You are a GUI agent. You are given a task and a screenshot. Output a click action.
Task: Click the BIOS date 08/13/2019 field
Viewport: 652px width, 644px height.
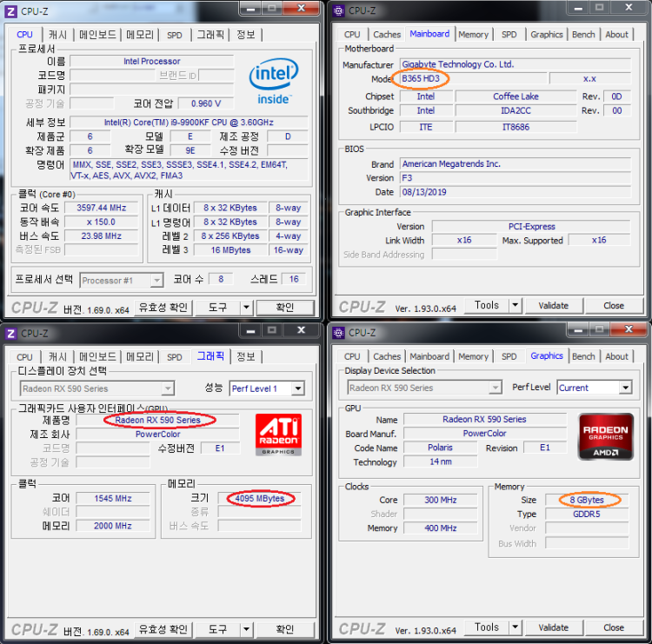516,192
